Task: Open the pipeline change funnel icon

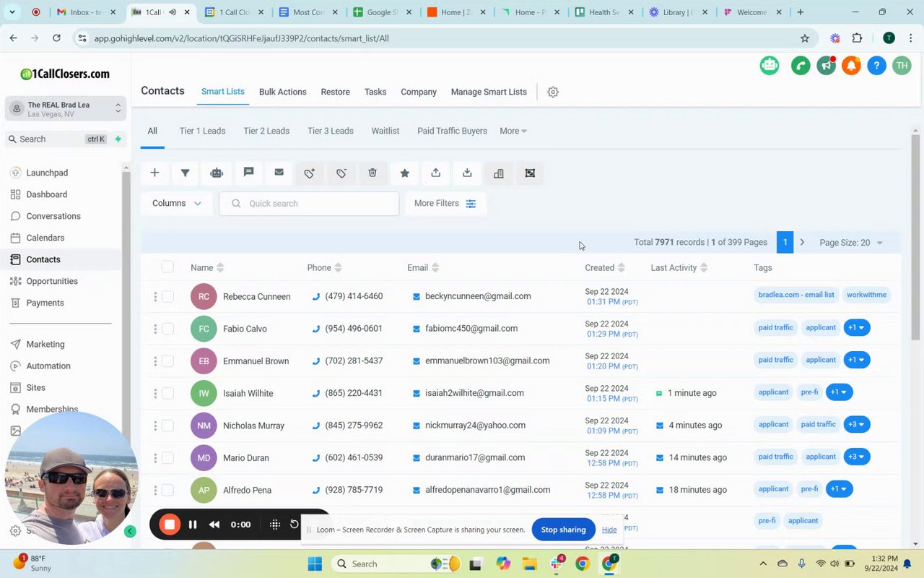Action: (186, 173)
